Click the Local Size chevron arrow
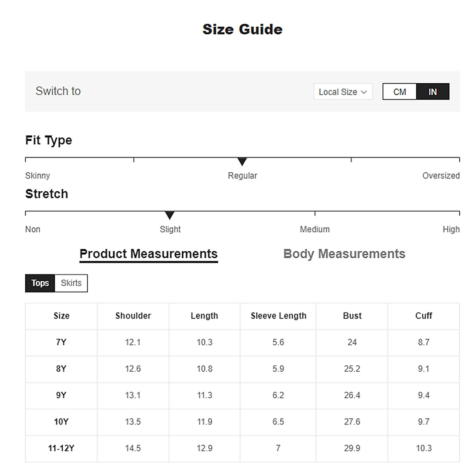476x476 pixels. (x=364, y=92)
